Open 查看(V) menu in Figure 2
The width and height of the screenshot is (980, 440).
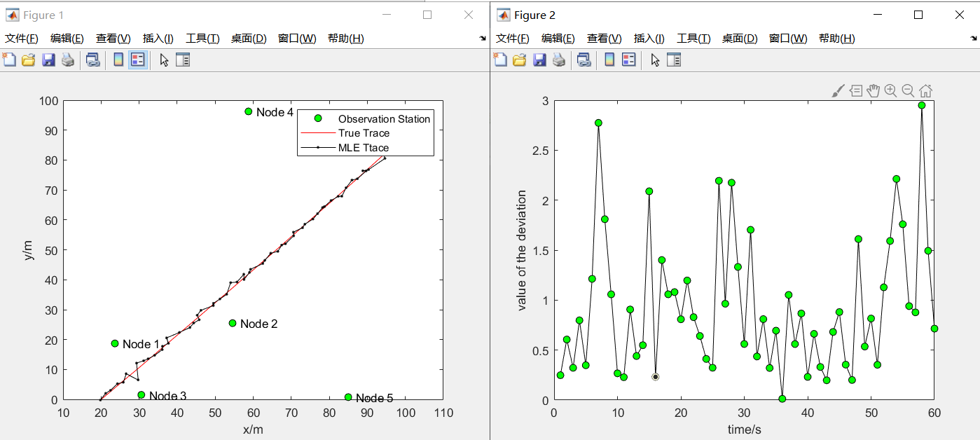pyautogui.click(x=605, y=39)
